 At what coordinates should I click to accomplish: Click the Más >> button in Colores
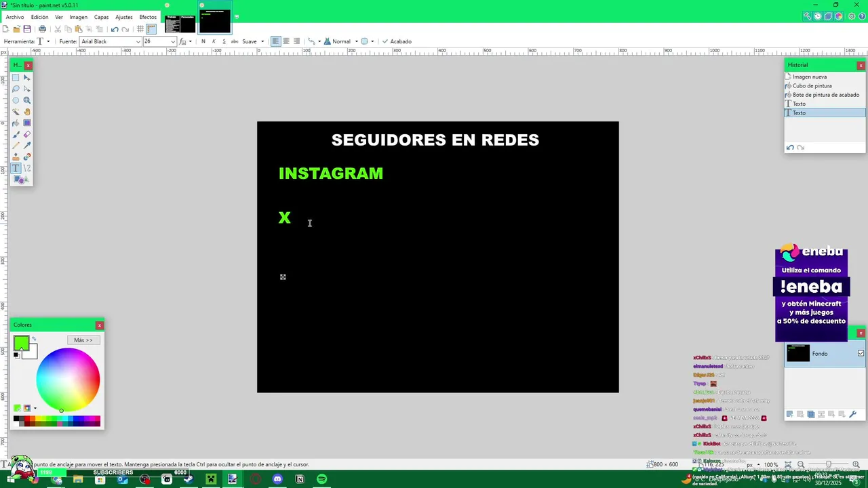pyautogui.click(x=83, y=340)
